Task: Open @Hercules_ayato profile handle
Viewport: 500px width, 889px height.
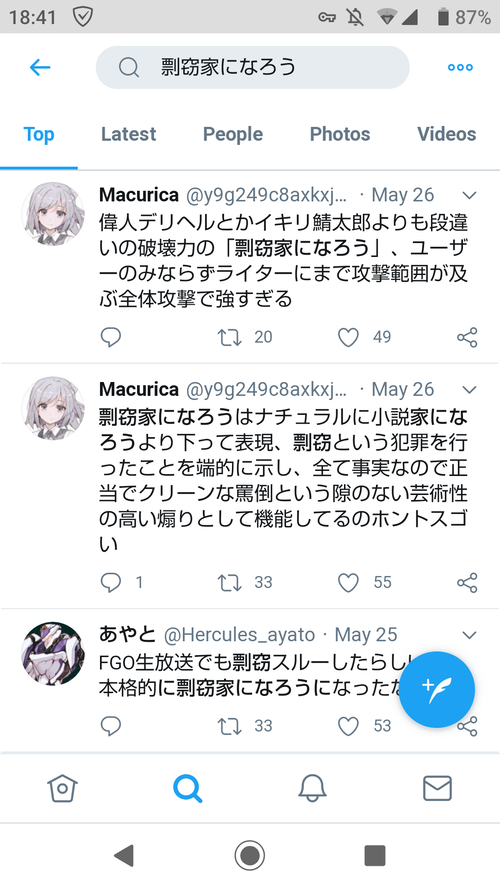Action: tap(239, 634)
